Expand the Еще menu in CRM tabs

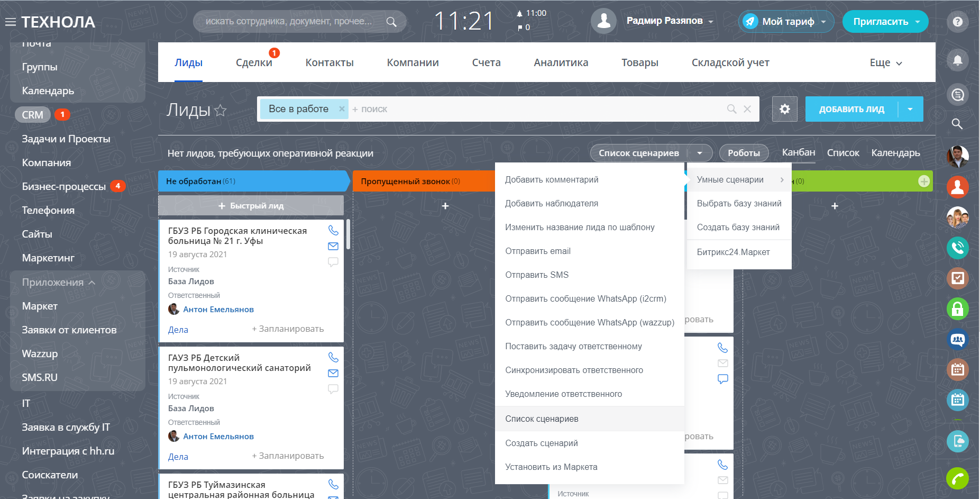pyautogui.click(x=886, y=62)
